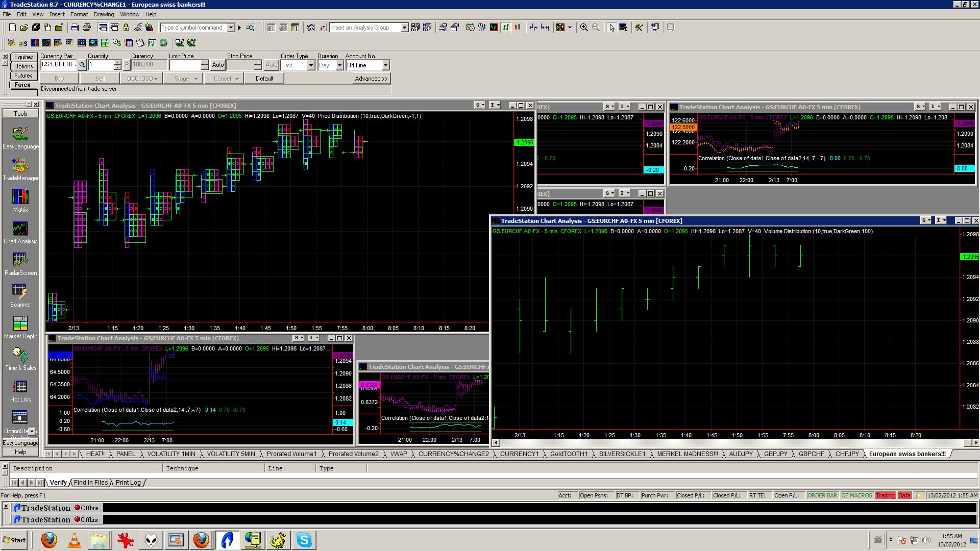Select the Equities order bar tab
980x551 pixels.
[x=23, y=57]
